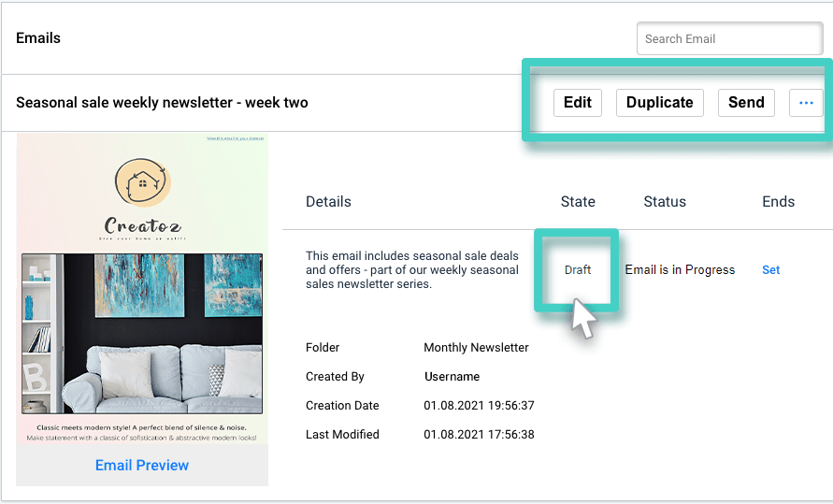This screenshot has height=504, width=833.
Task: Open the view-in-browser link in thumbnail
Action: coord(235,139)
